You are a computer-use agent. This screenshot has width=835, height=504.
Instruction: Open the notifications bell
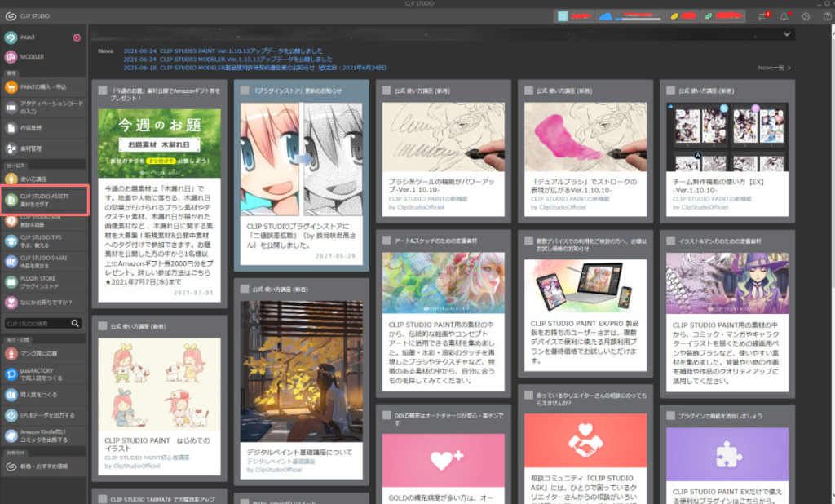point(784,16)
